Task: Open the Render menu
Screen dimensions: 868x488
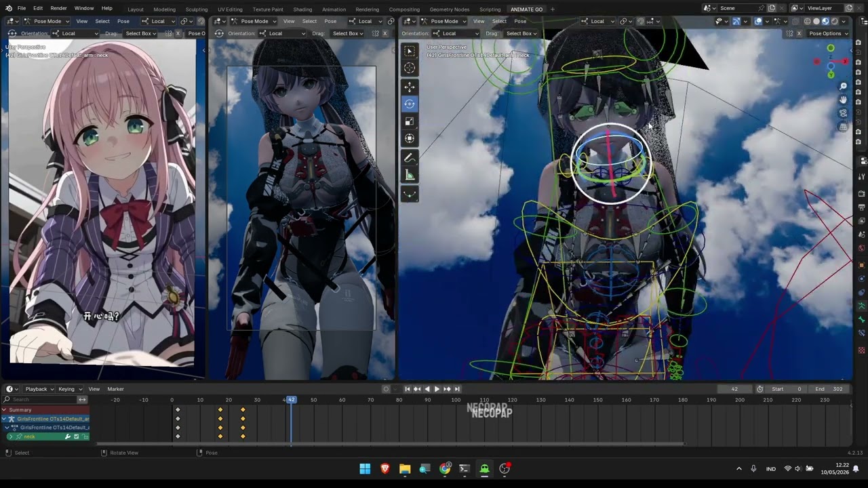Action: pyautogui.click(x=58, y=8)
